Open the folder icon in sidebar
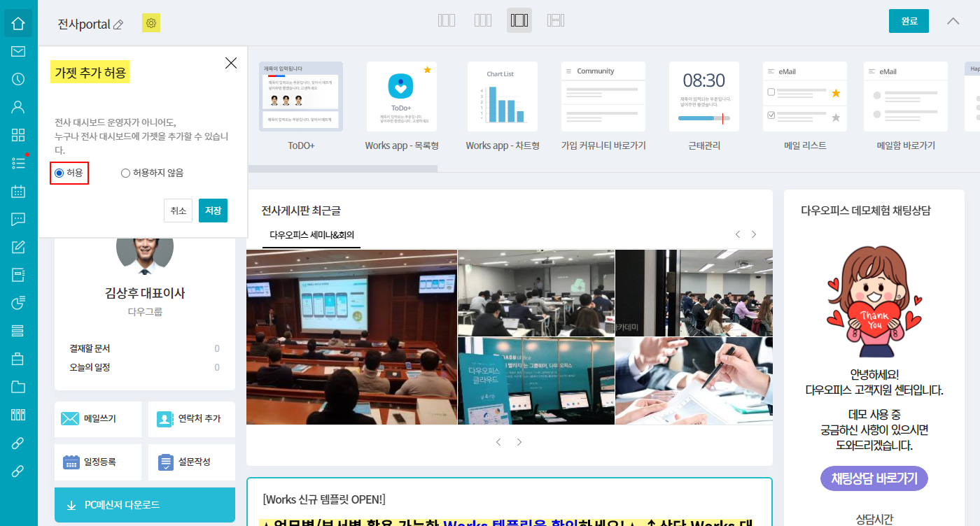The image size is (980, 526). pos(18,387)
